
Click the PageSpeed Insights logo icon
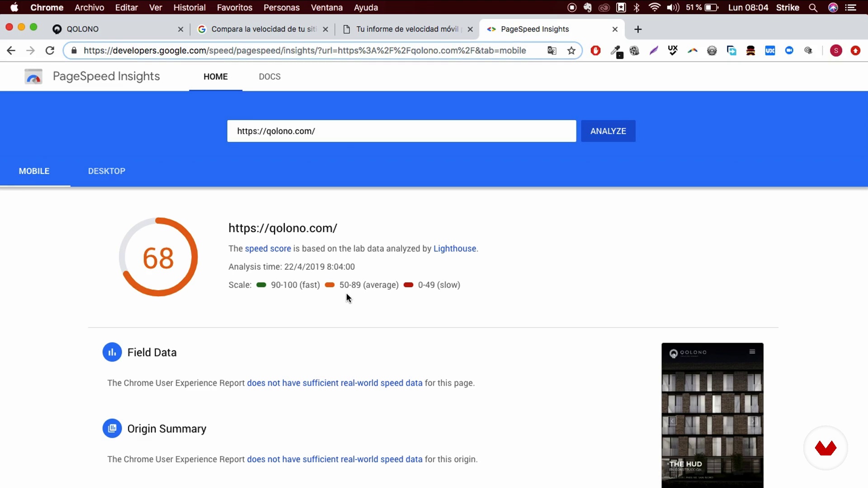point(33,77)
